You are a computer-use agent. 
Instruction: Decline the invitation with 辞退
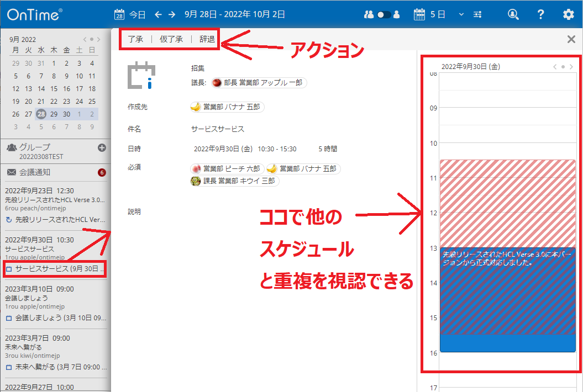[207, 39]
